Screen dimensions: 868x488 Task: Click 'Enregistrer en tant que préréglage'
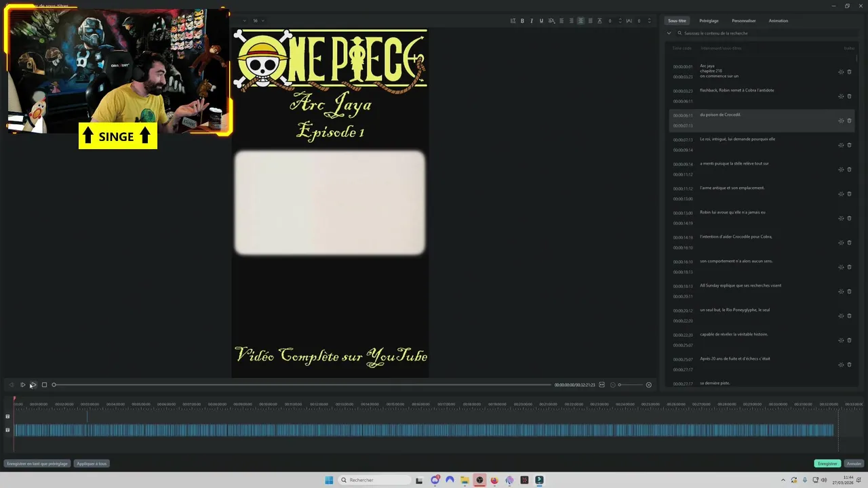37,464
